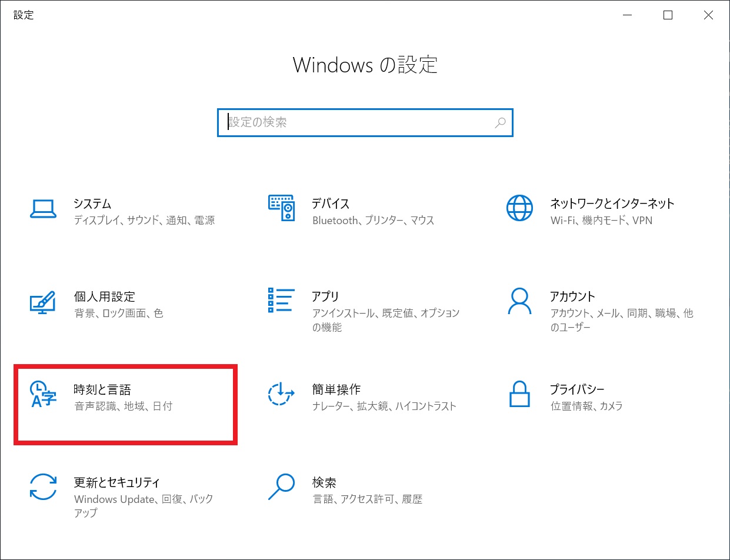This screenshot has height=560, width=730.
Task: Click the text 位置情報、カメラ
Action: pyautogui.click(x=587, y=406)
